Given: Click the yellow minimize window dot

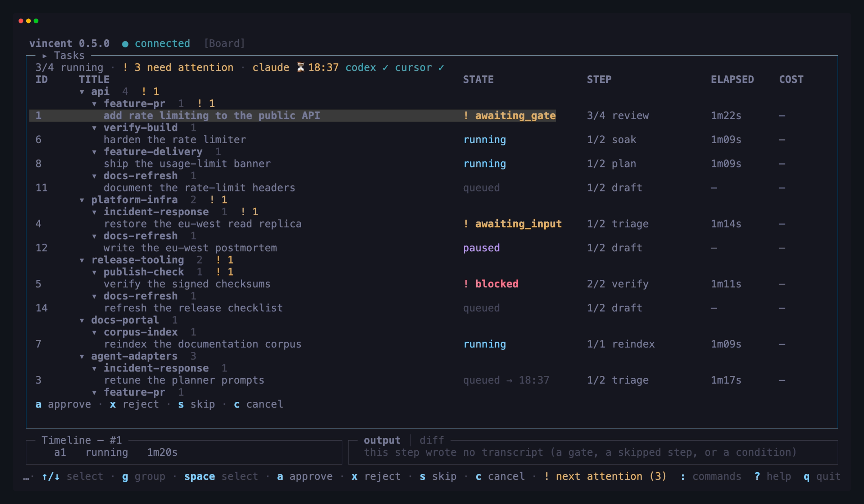Looking at the screenshot, I should 28,21.
